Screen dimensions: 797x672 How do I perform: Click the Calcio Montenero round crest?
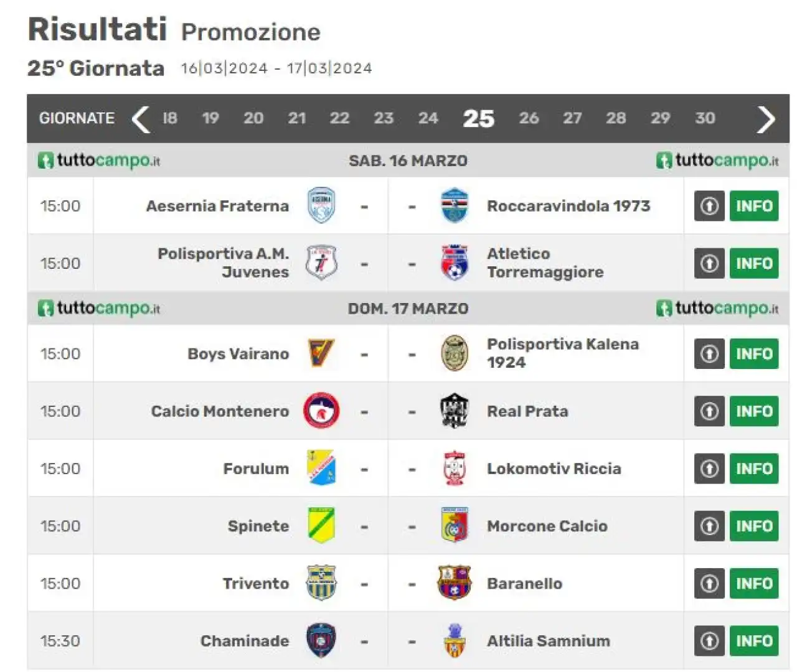tap(321, 411)
